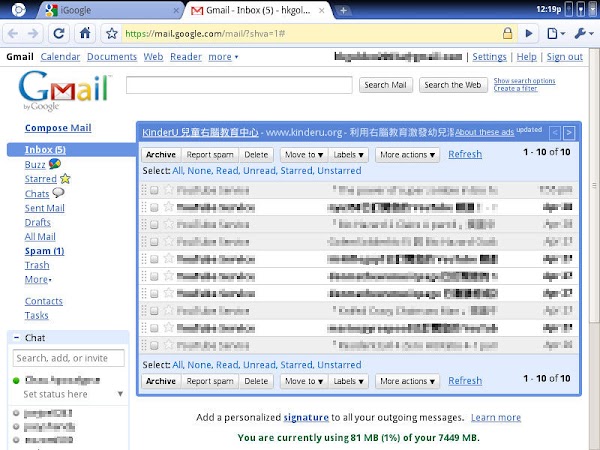
Task: Go to the home page icon
Action: click(85, 34)
